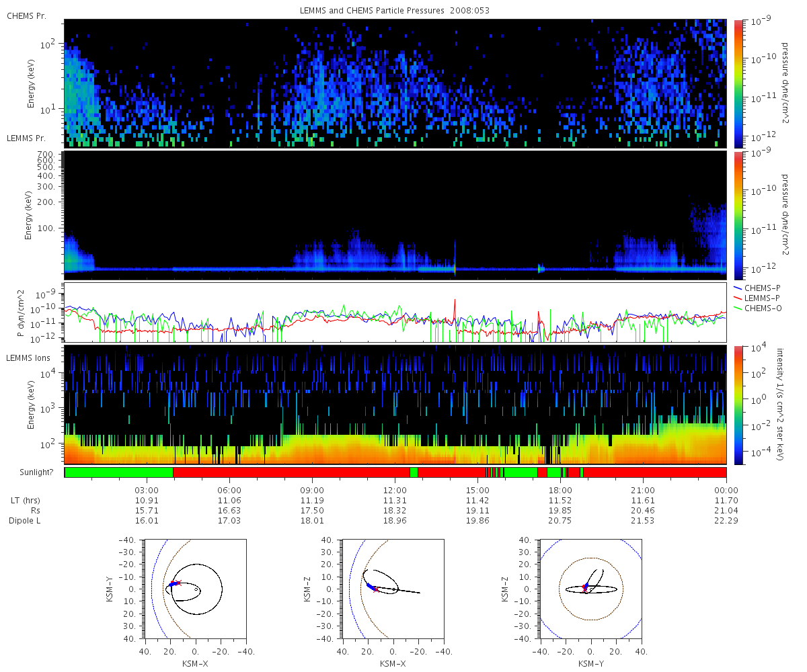This screenshot has width=807, height=672.
Task: Click the Rs value 21.04
Action: point(726,511)
